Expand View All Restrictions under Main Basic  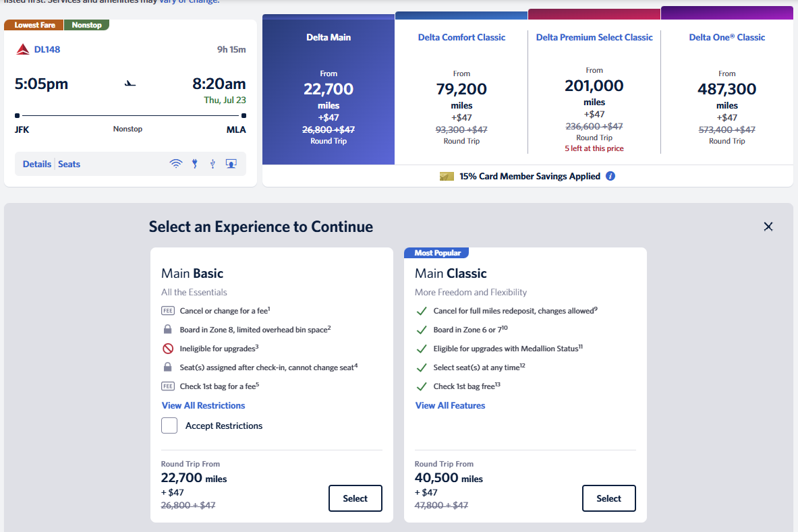tap(203, 405)
